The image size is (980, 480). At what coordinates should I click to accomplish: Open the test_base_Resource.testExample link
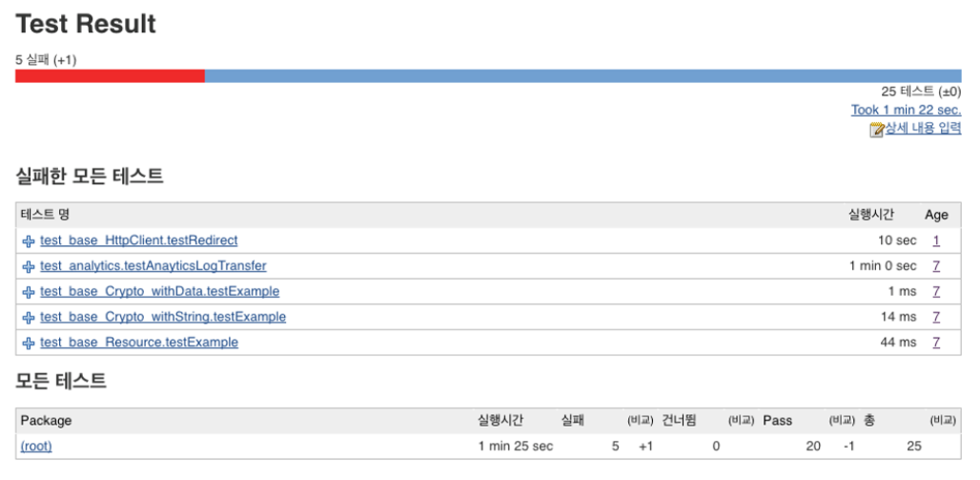point(138,343)
